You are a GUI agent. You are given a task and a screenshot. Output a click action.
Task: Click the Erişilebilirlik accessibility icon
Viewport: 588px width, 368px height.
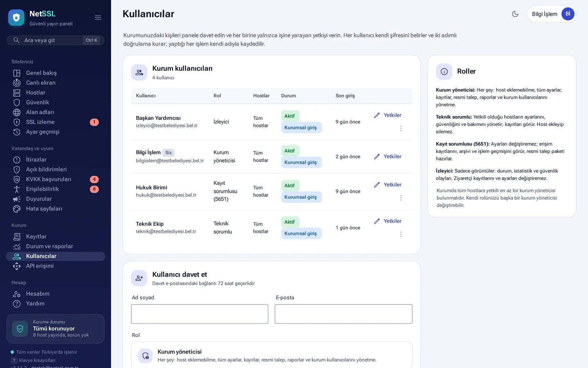point(17,189)
